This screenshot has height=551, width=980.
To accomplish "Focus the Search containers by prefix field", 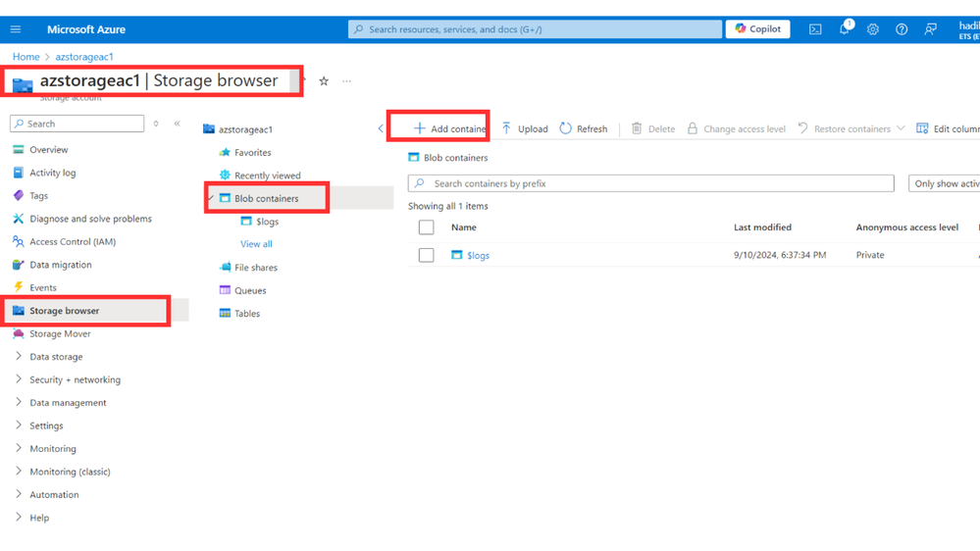I will pos(650,183).
